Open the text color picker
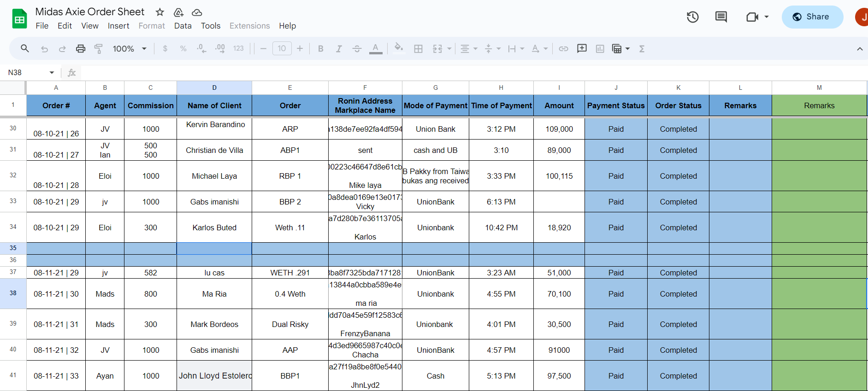Image resolution: width=868 pixels, height=391 pixels. (376, 49)
